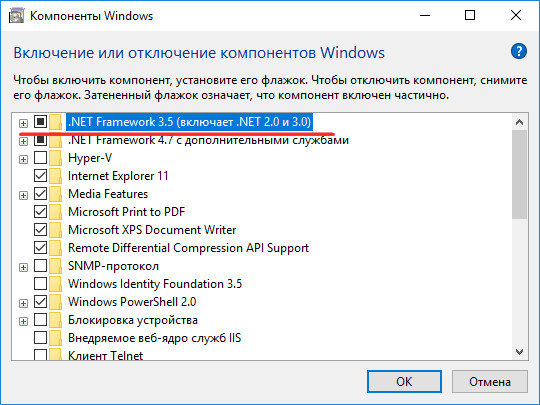Click the blue help question mark icon
Viewport: 540px width, 405px height.
[x=519, y=52]
